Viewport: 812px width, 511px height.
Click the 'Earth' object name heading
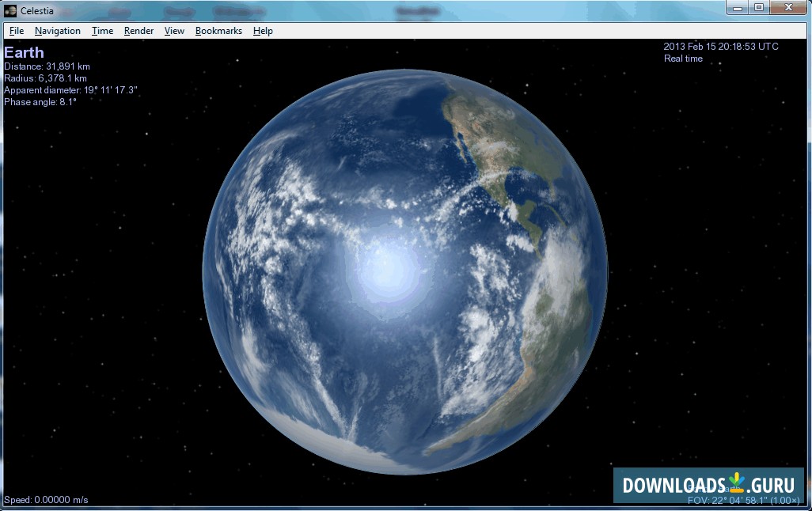24,52
